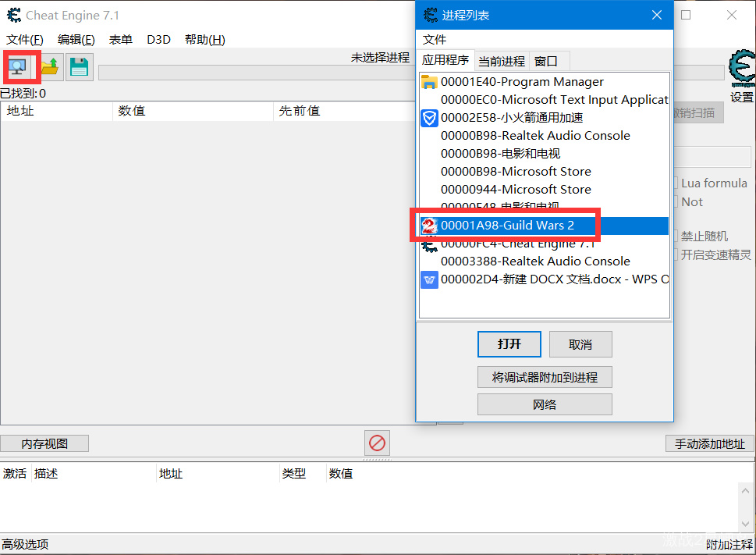Click the 描述 column header

point(94,474)
